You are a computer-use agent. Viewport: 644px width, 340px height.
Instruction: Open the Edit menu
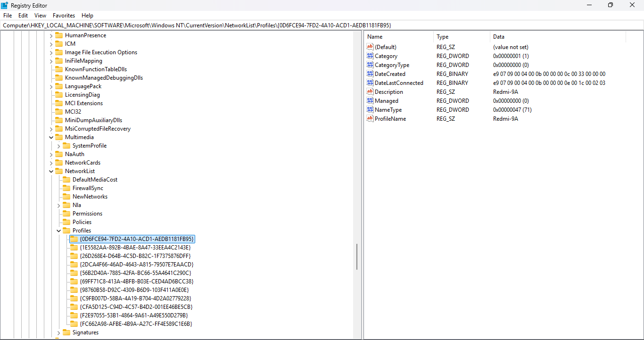[x=23, y=16]
